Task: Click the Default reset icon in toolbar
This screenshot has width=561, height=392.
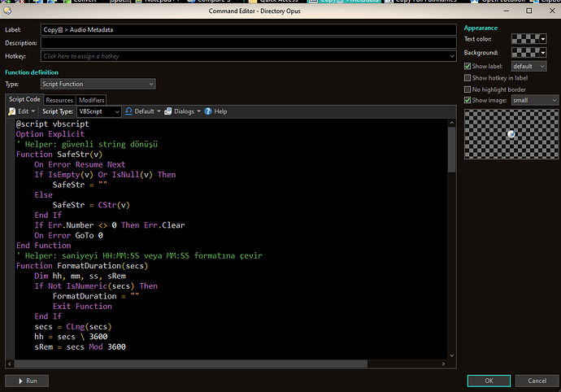Action: point(129,111)
